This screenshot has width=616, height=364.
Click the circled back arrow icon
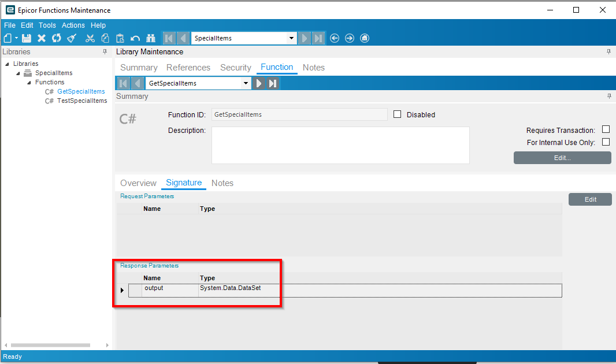tap(335, 38)
